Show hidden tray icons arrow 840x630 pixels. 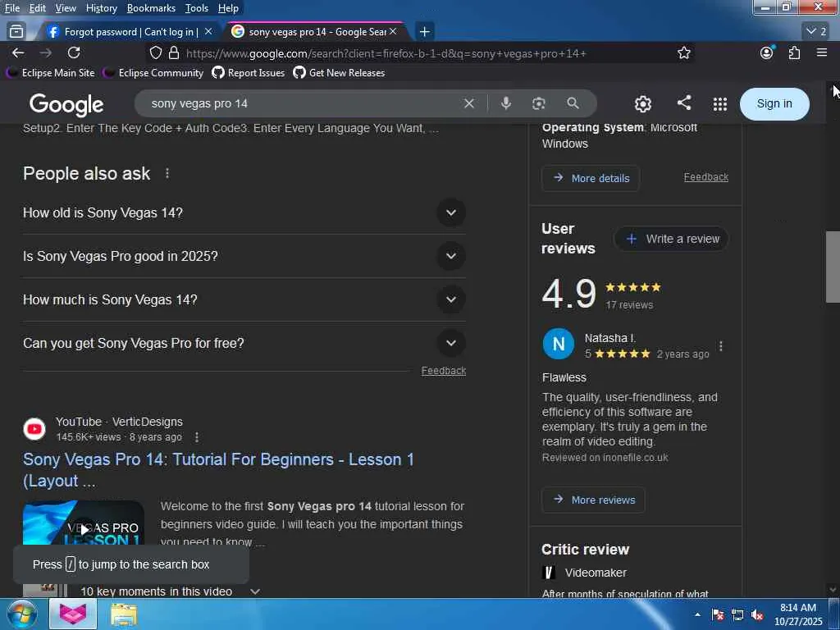point(697,614)
